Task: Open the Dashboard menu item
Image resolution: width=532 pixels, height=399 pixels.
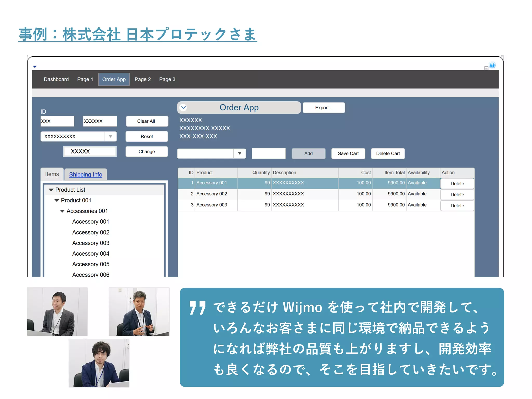Action: pyautogui.click(x=56, y=79)
